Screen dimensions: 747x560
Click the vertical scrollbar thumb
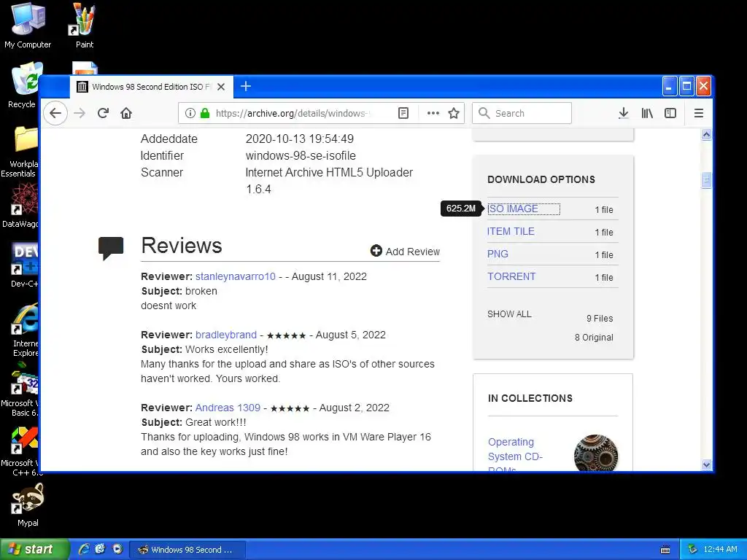706,181
